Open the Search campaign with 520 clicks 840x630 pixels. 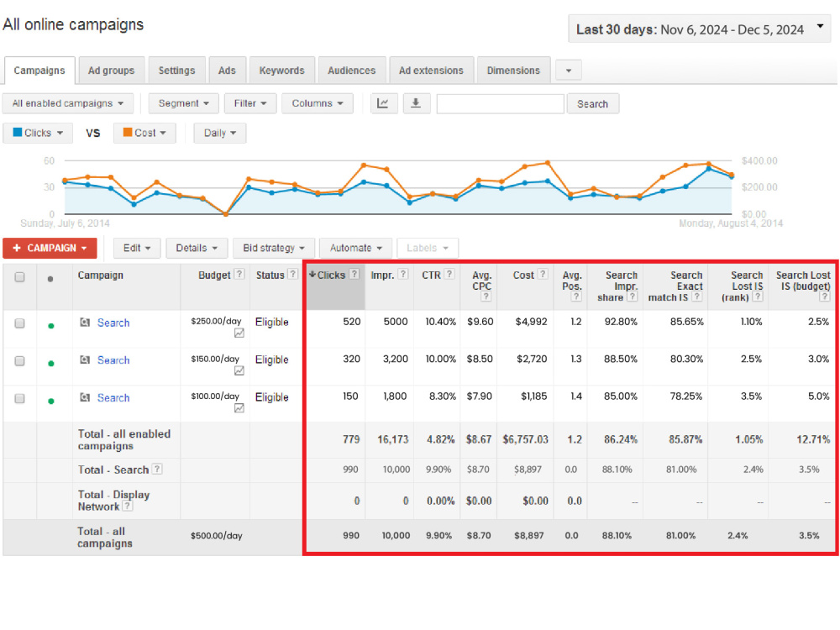coord(113,323)
